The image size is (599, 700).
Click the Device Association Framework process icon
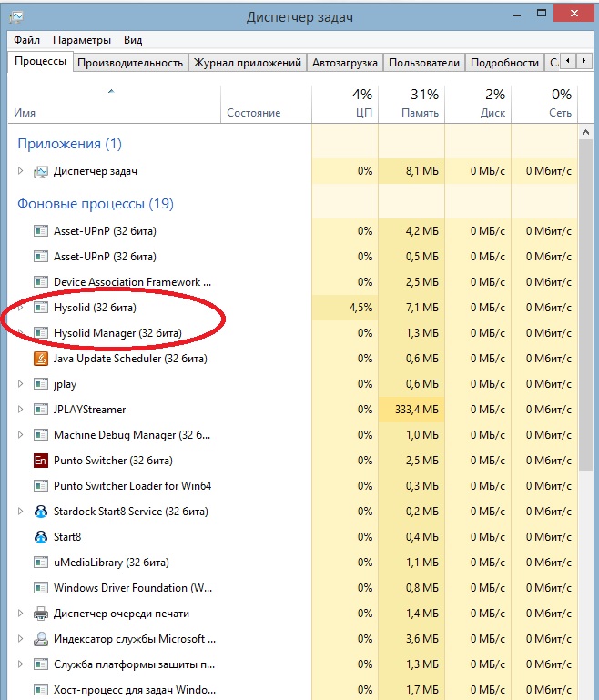click(x=41, y=282)
